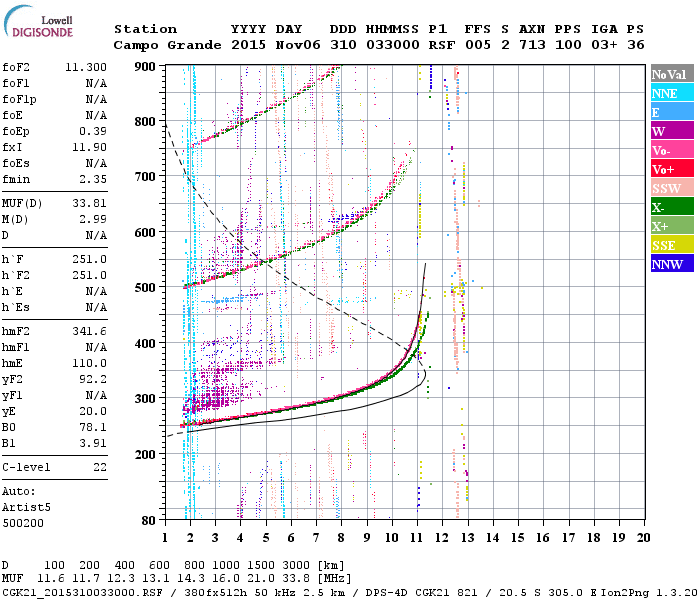Click the 80 km height axis label
This screenshot has height=600, width=700.
[149, 520]
